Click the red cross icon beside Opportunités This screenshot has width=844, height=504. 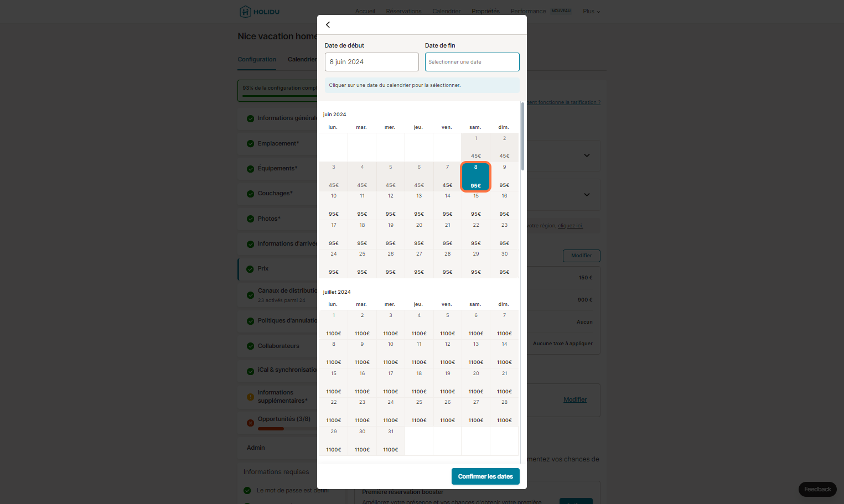point(250,423)
